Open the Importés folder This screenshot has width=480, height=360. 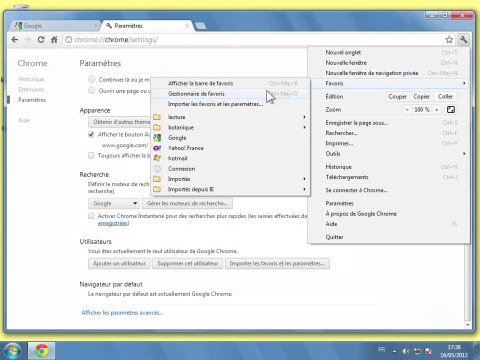pos(230,179)
